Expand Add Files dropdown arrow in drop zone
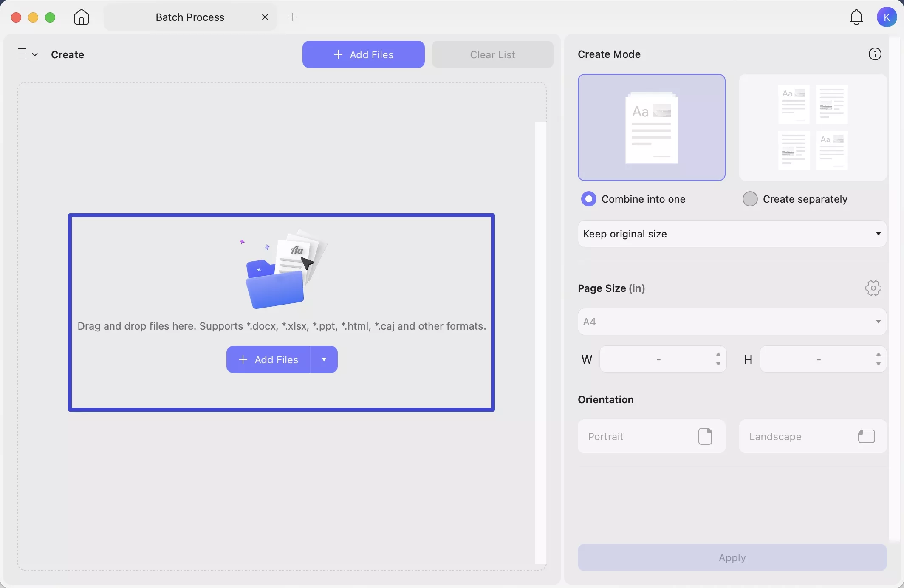 pyautogui.click(x=324, y=359)
